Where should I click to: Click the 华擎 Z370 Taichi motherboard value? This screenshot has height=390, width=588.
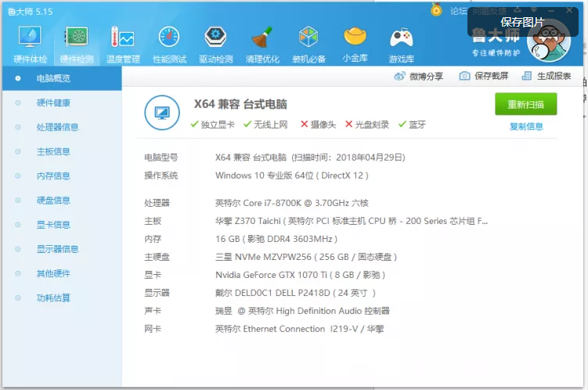(352, 221)
